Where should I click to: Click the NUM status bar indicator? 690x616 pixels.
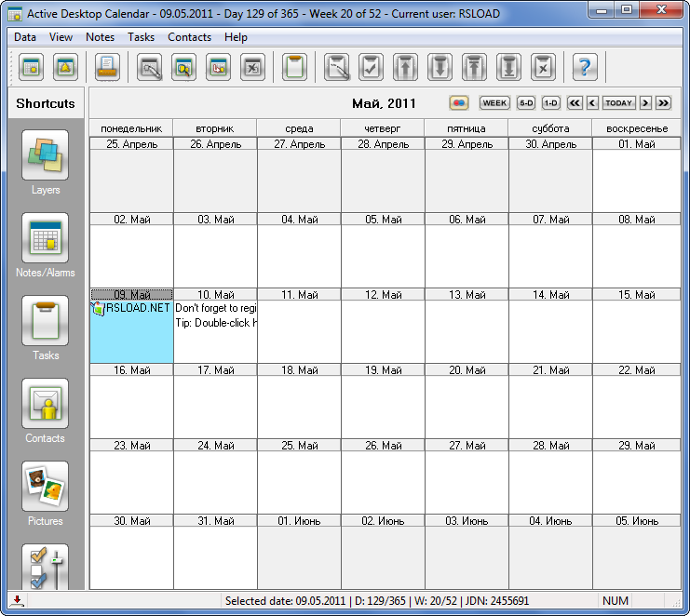tap(616, 600)
